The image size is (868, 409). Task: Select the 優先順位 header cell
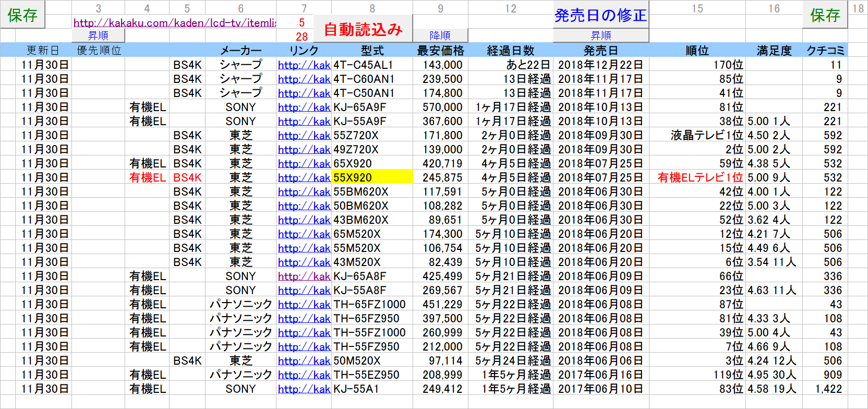coord(99,50)
